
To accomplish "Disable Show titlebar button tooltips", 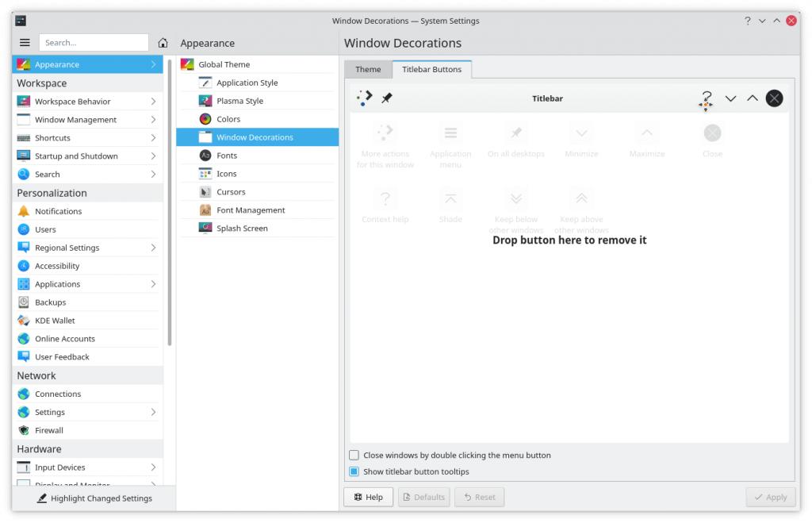I will 354,471.
